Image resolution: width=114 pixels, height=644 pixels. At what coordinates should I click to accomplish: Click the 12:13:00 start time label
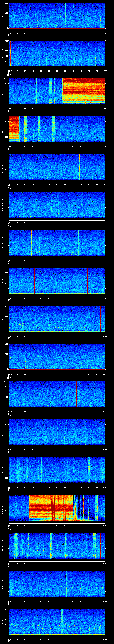[9, 487]
